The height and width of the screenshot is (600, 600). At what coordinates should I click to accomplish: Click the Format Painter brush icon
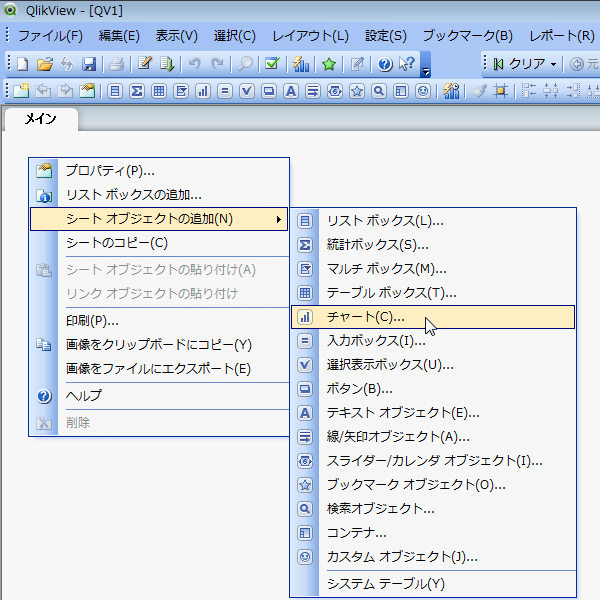479,91
